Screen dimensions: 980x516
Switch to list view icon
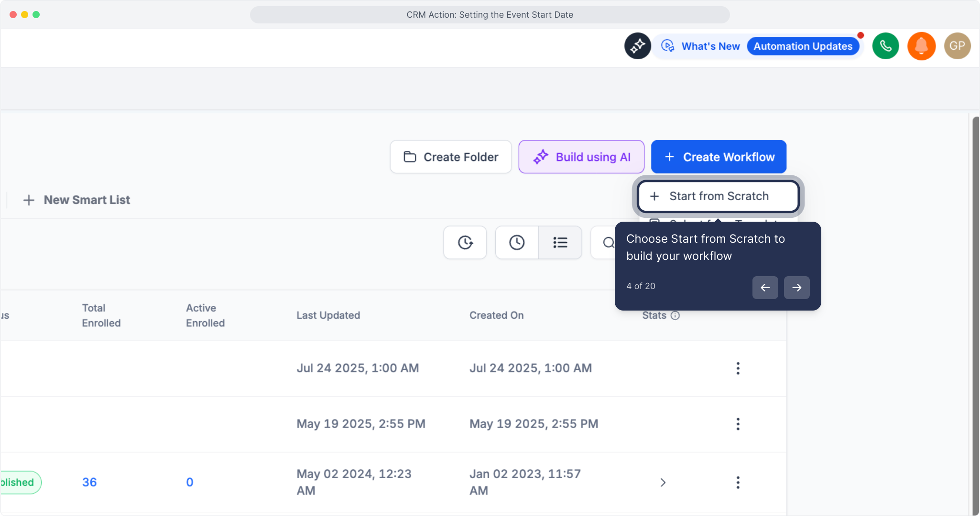(x=560, y=243)
